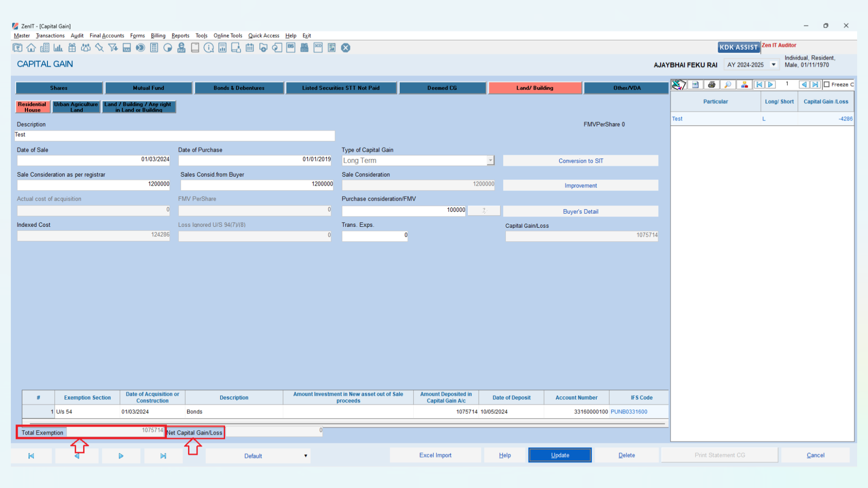Open the rupee wallet toolbar icon
Image resolution: width=868 pixels, height=488 pixels.
click(x=18, y=47)
